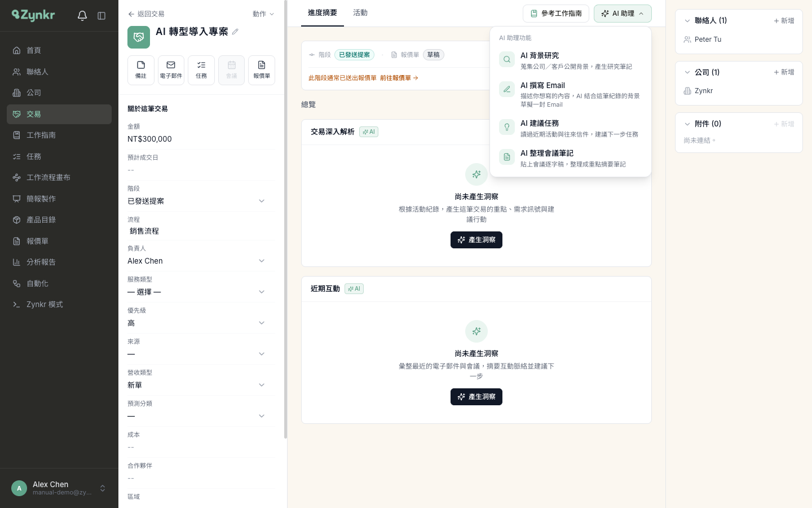
Task: Open the 階段 dropdown showing 已發送提案
Action: point(196,201)
